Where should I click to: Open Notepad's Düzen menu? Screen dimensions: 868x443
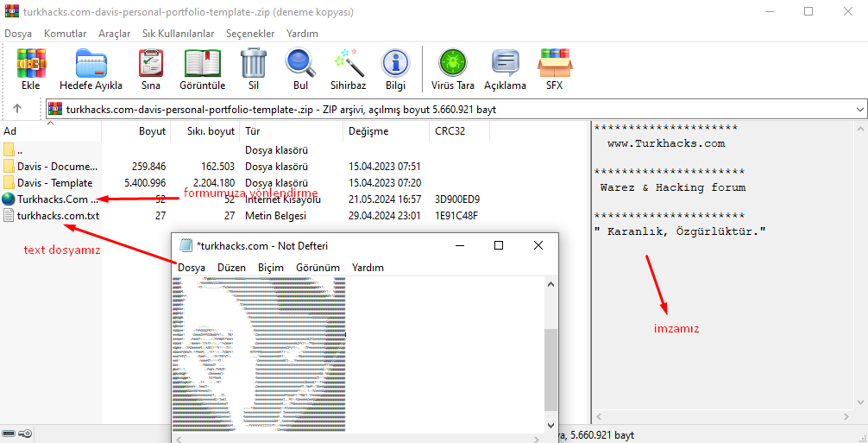pos(231,268)
